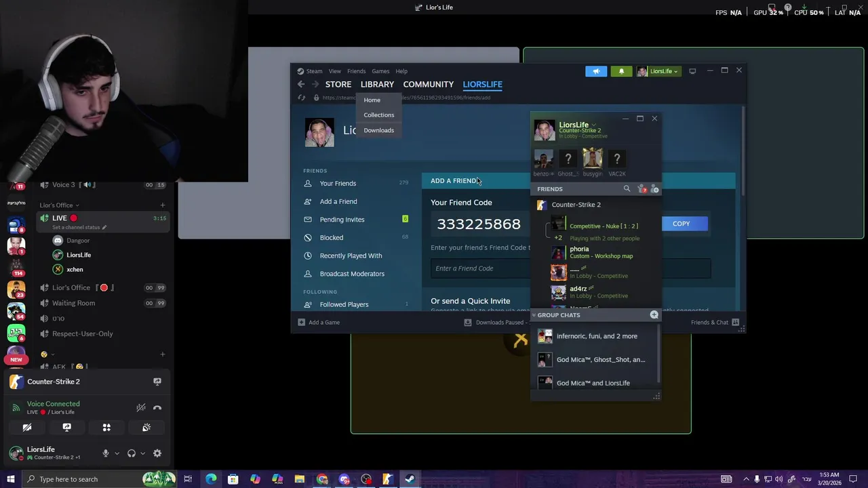Open Windows Task View button
This screenshot has height=488, width=868.
[x=188, y=479]
